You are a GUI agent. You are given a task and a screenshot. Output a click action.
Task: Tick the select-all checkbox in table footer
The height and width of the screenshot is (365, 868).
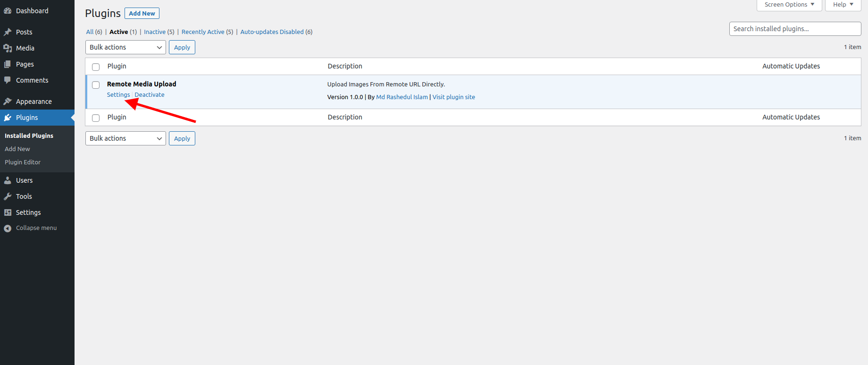[x=96, y=118]
